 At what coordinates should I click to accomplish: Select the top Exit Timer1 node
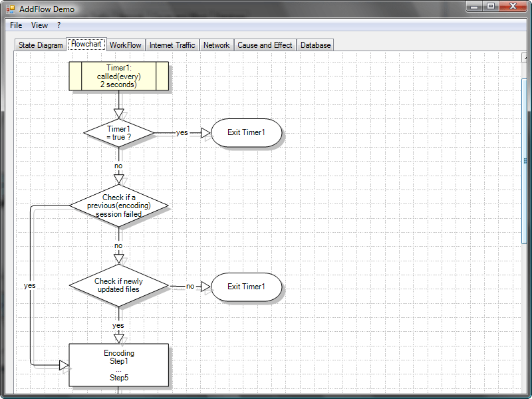click(x=245, y=132)
